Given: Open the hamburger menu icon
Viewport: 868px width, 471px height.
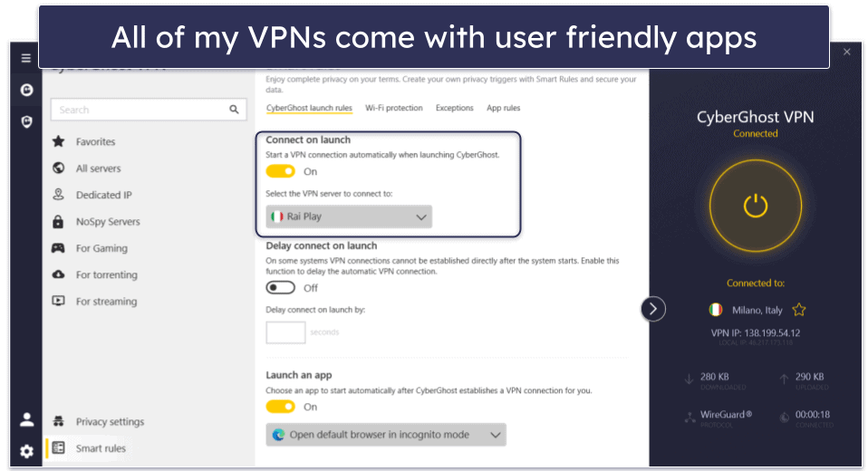Looking at the screenshot, I should point(26,58).
